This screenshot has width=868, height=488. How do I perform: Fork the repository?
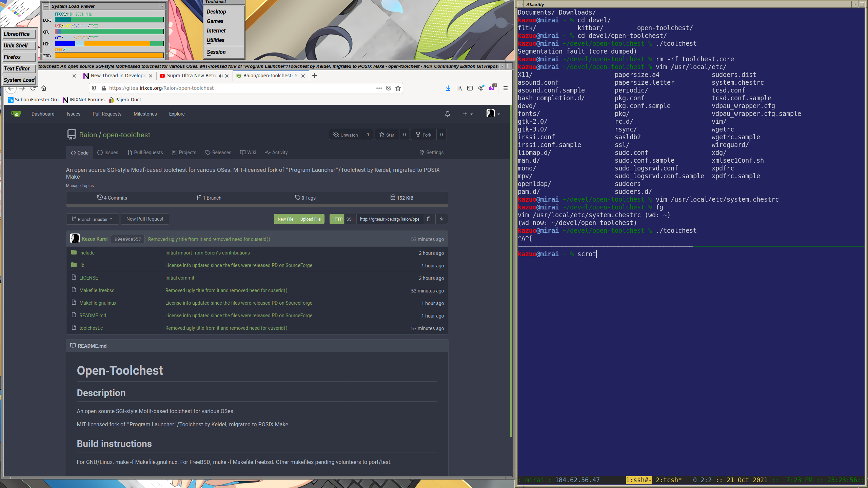click(424, 135)
